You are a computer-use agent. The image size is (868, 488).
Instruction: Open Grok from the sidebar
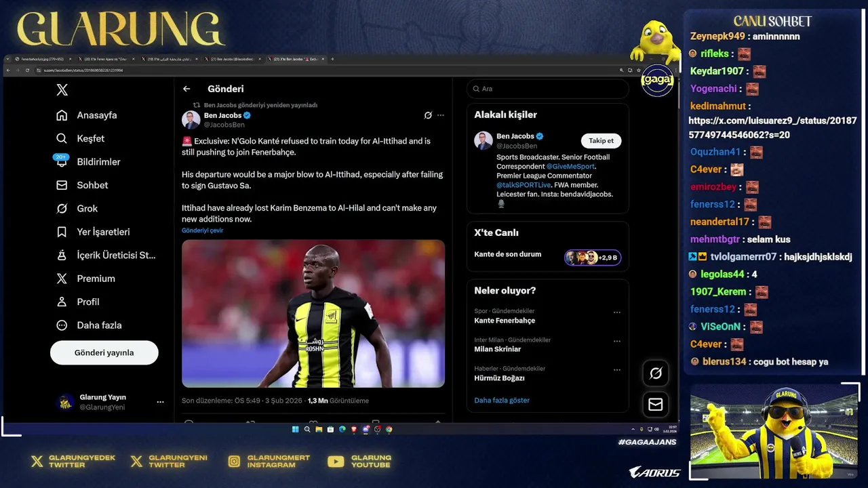[77, 209]
